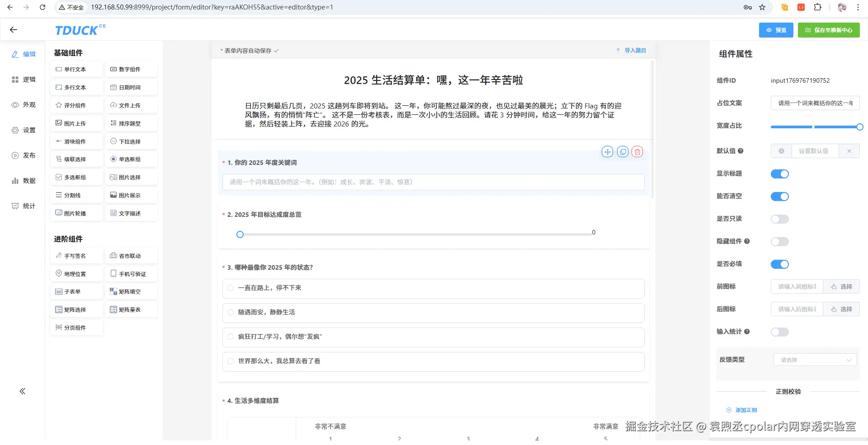The width and height of the screenshot is (868, 445).
Task: Open the 数据 tab in sidebar
Action: tap(24, 181)
